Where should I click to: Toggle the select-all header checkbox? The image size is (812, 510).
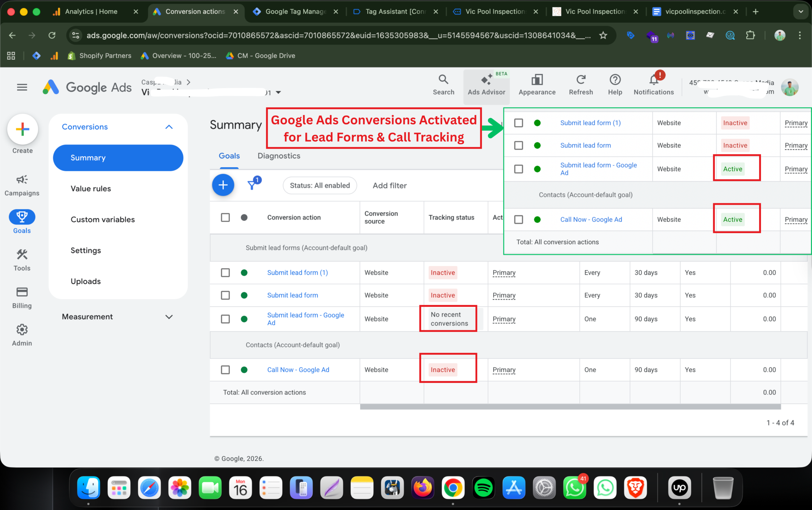225,217
